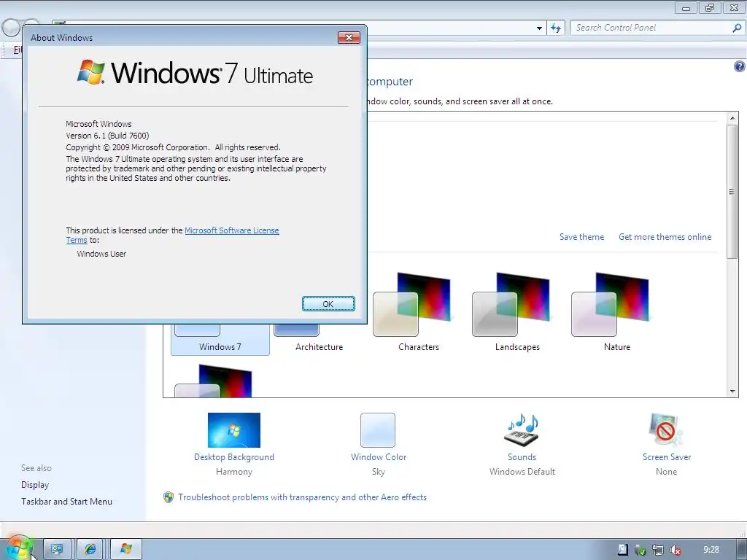This screenshot has height=560, width=747.
Task: Launch Internet Explorer from taskbar
Action: [90, 550]
